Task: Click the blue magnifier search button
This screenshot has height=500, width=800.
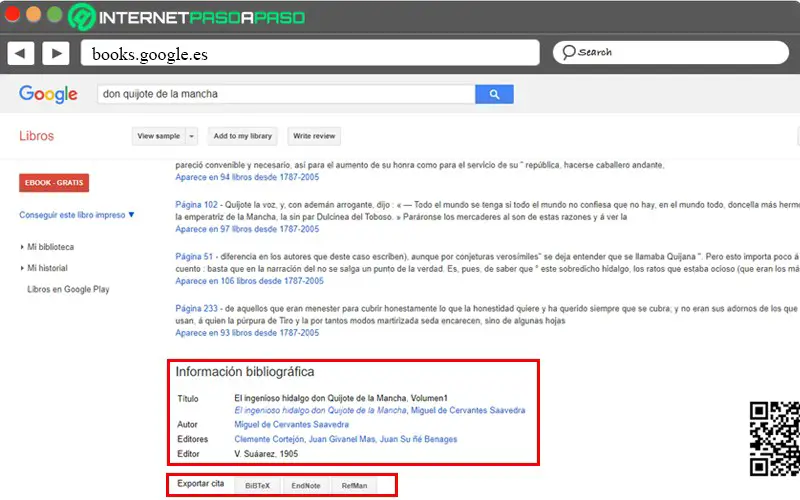Action: tap(494, 94)
